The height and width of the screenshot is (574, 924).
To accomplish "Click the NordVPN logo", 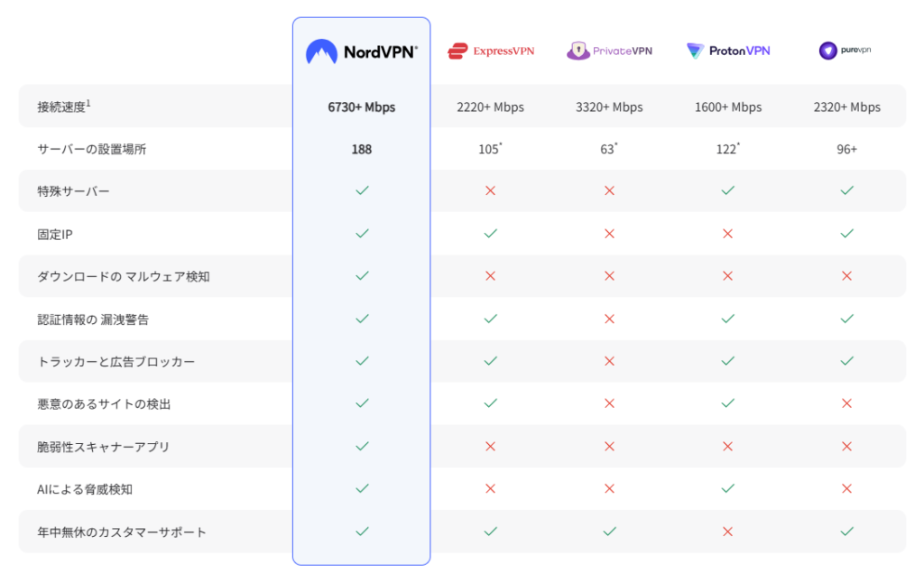I will tap(361, 51).
